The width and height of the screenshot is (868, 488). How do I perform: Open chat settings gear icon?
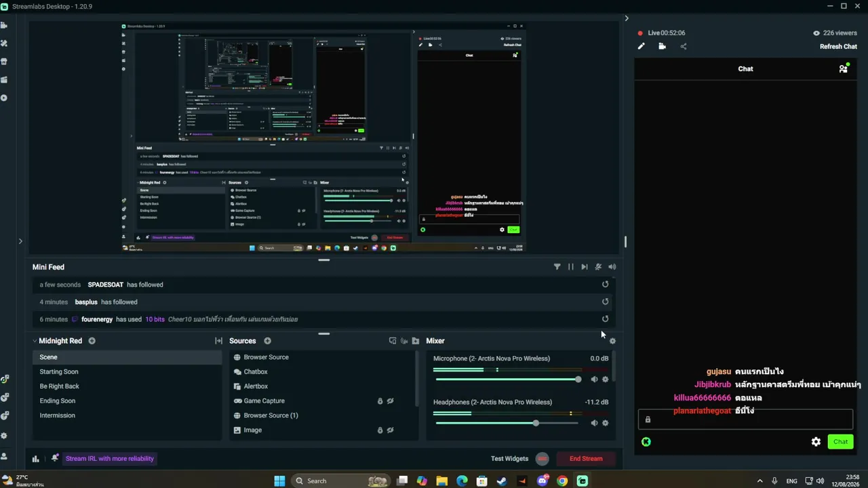click(x=816, y=442)
